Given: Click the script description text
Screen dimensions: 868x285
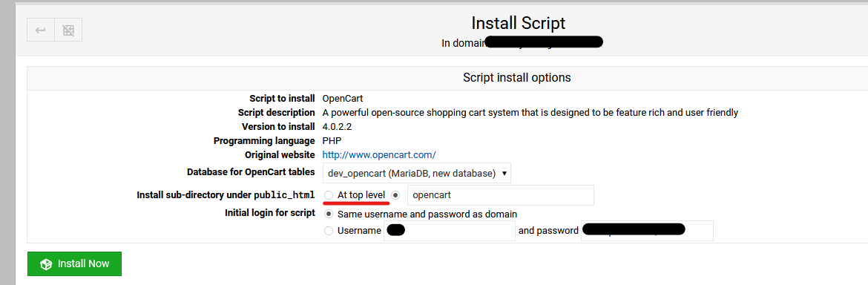Looking at the screenshot, I should 530,113.
